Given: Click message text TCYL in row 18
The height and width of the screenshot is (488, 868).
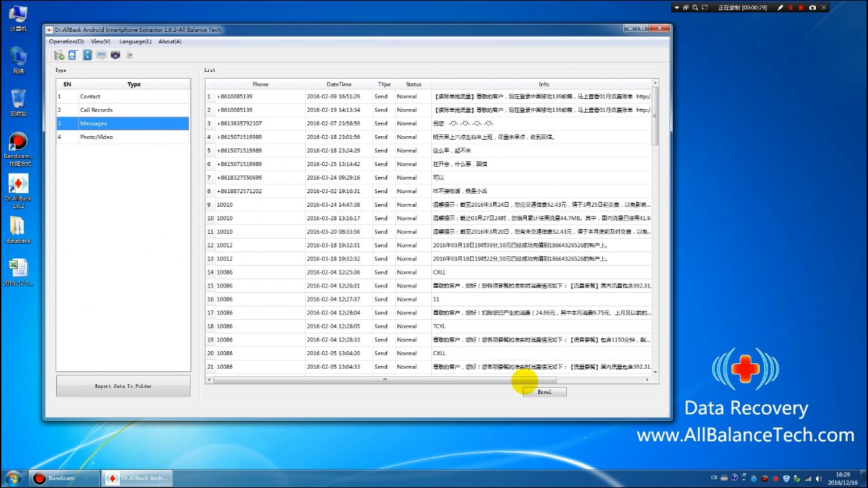Looking at the screenshot, I should click(x=439, y=326).
